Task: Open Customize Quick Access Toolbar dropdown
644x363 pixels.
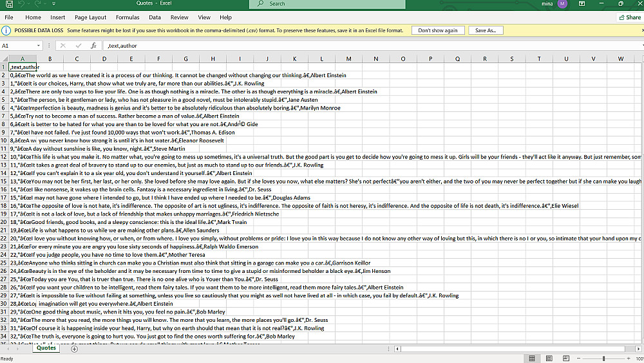Action: tap(54, 4)
